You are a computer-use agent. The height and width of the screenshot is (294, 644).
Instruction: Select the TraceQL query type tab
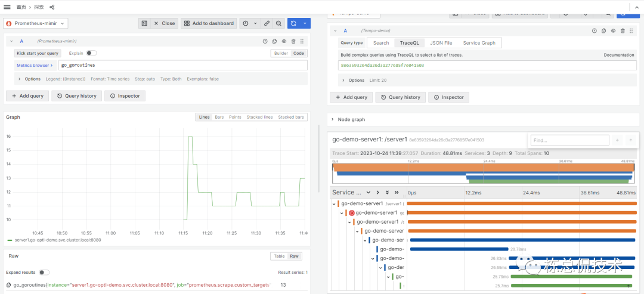tap(410, 43)
